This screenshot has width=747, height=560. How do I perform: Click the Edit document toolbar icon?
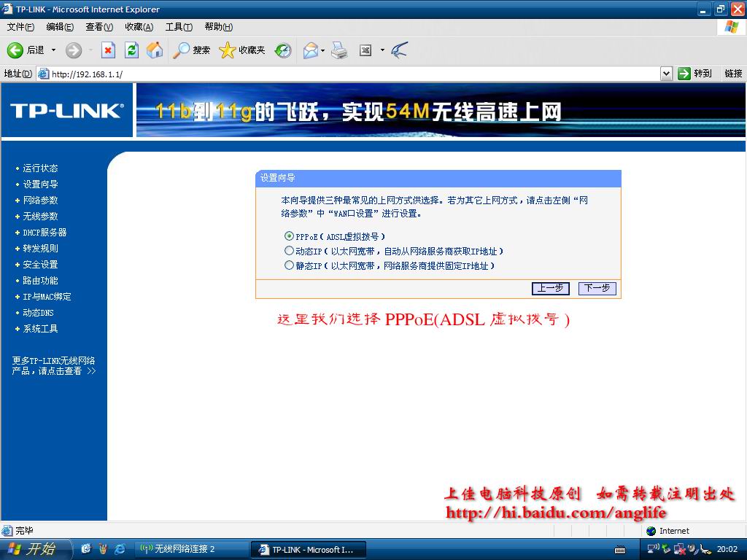(365, 50)
